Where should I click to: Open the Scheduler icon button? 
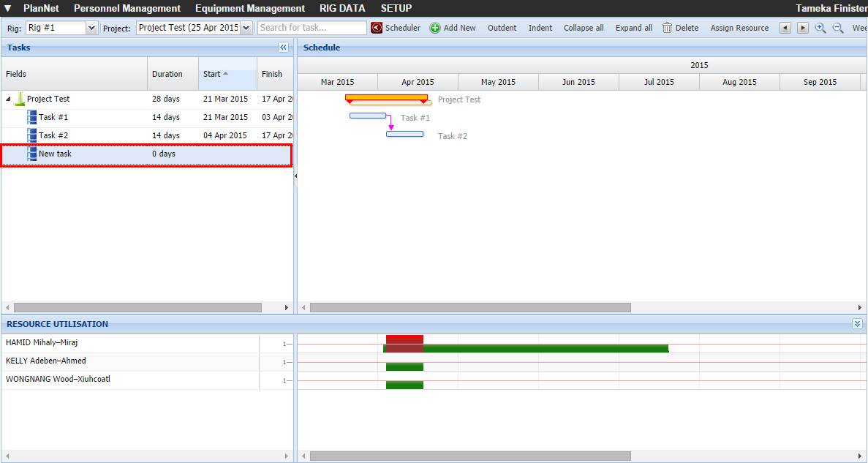click(x=377, y=28)
